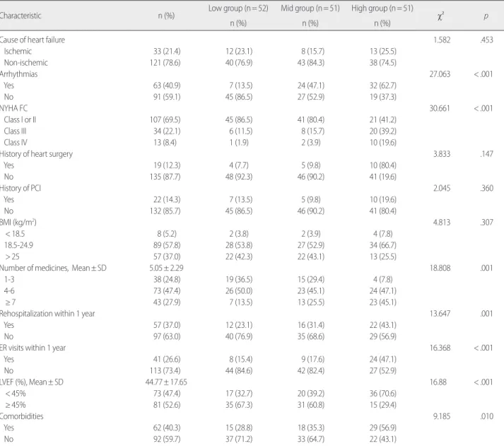Click the cell '135 (87.7)'
The height and width of the screenshot is (446, 504).
pos(165,177)
